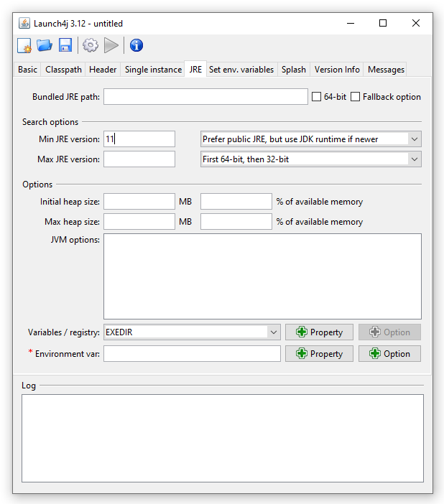The height and width of the screenshot is (504, 444).
Task: Go to the Header tab
Action: (103, 70)
